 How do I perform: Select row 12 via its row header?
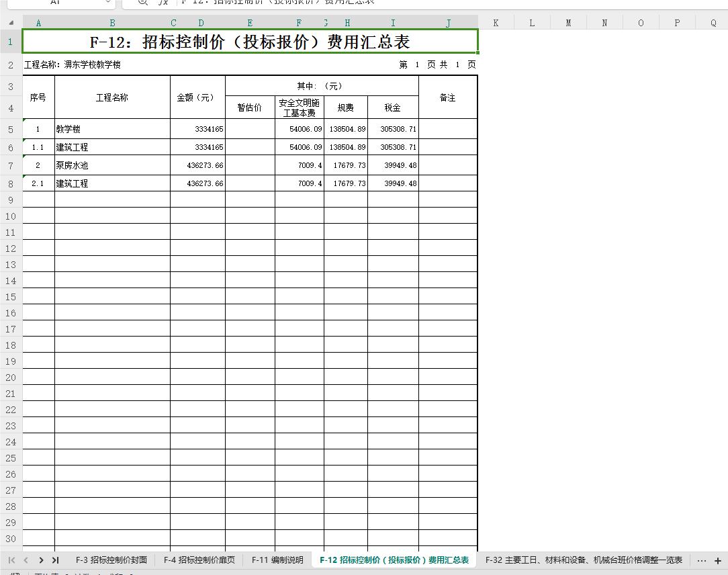point(11,249)
